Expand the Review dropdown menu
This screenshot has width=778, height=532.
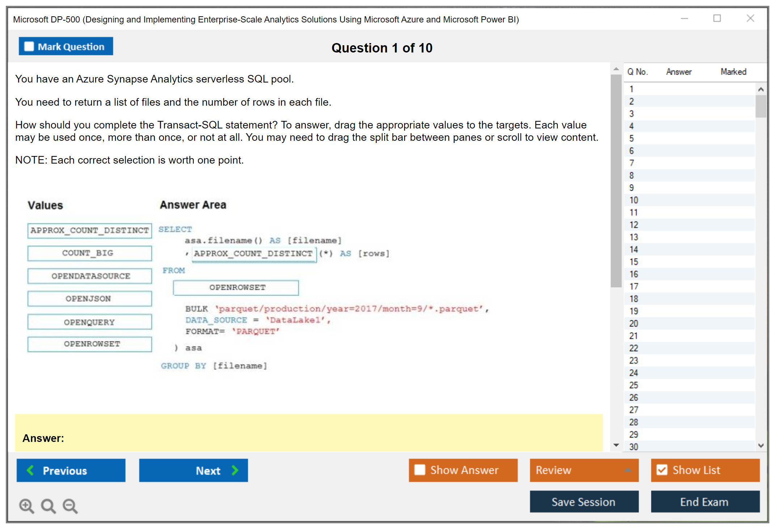click(x=628, y=470)
